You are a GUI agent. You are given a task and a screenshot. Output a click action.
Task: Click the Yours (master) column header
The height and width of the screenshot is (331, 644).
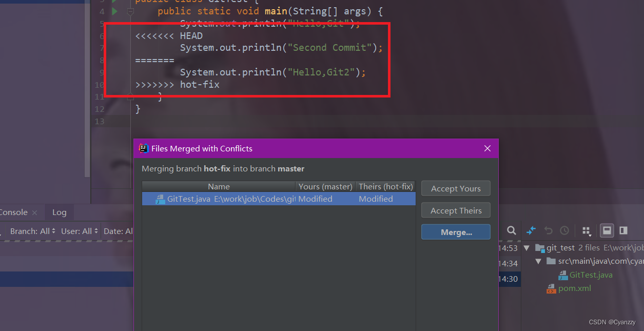pyautogui.click(x=325, y=186)
